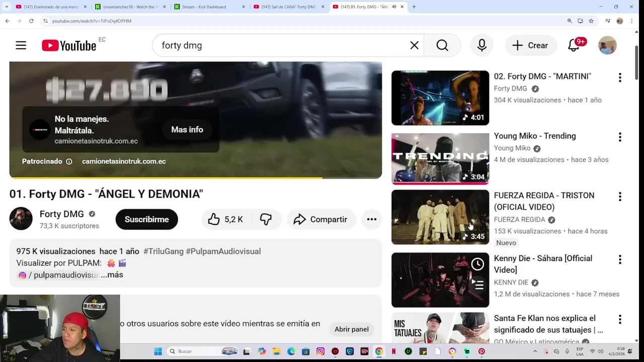
Task: Open Netflix from the taskbar
Action: point(393,351)
